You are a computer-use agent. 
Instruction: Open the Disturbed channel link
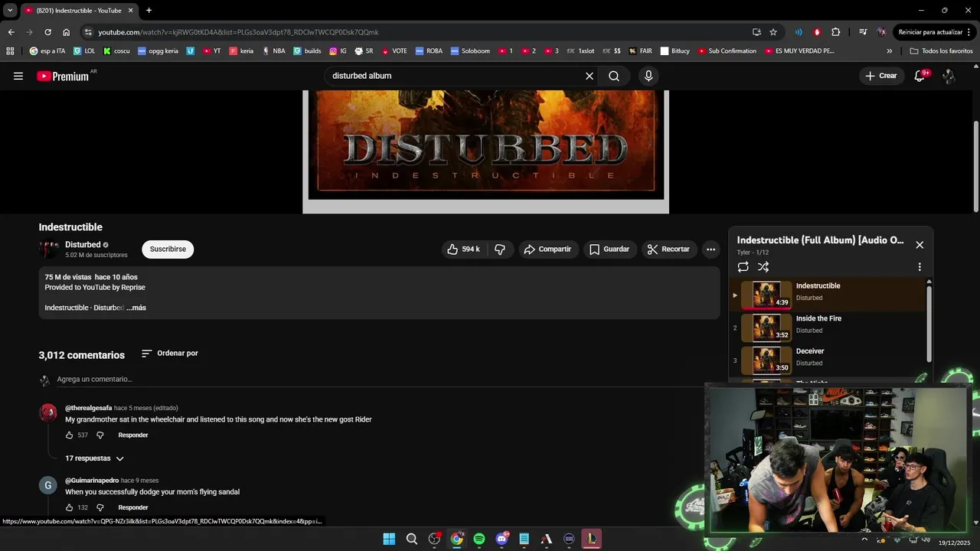83,245
